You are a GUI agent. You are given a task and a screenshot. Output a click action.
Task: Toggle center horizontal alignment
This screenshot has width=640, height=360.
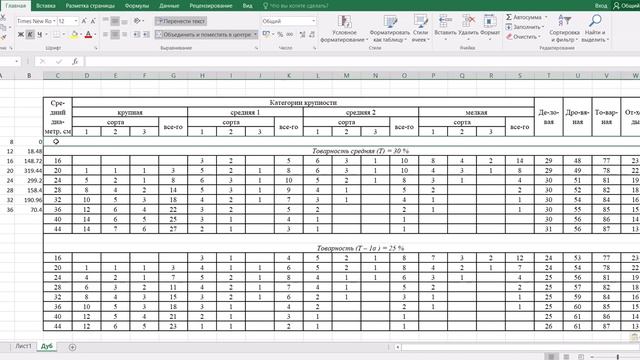(115, 35)
